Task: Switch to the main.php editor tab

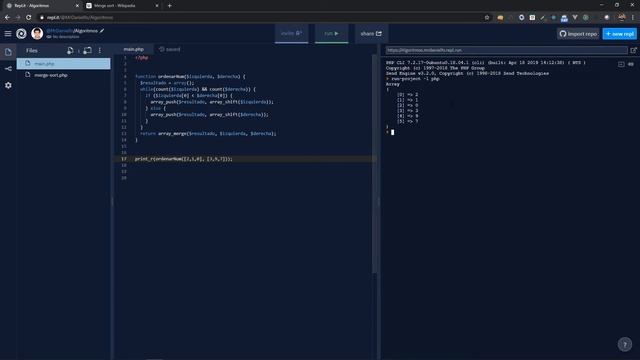Action: click(133, 49)
